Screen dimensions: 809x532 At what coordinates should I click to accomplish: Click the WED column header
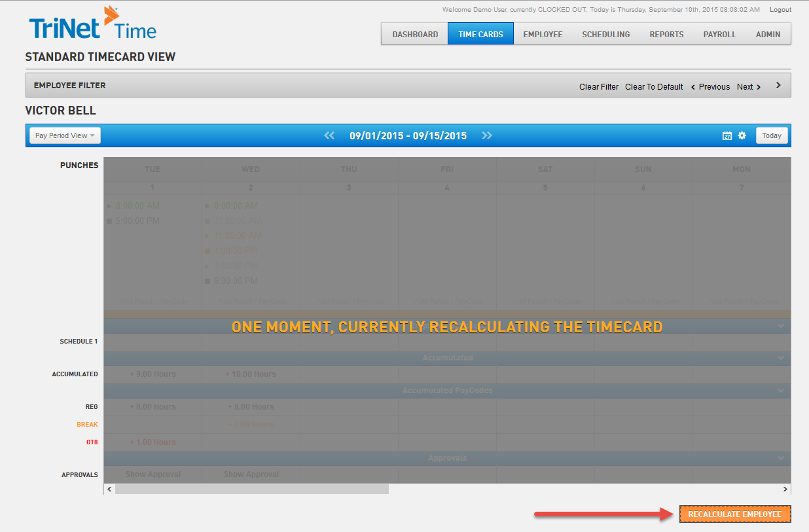251,169
